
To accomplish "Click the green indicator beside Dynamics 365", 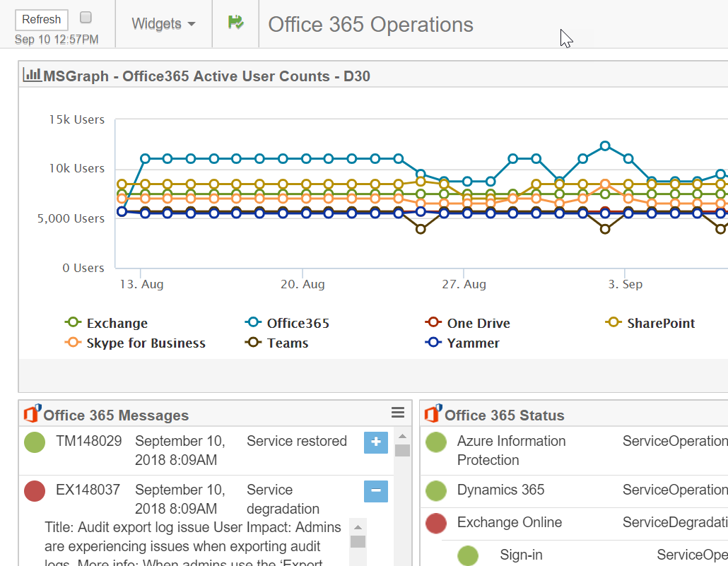I will tap(436, 490).
